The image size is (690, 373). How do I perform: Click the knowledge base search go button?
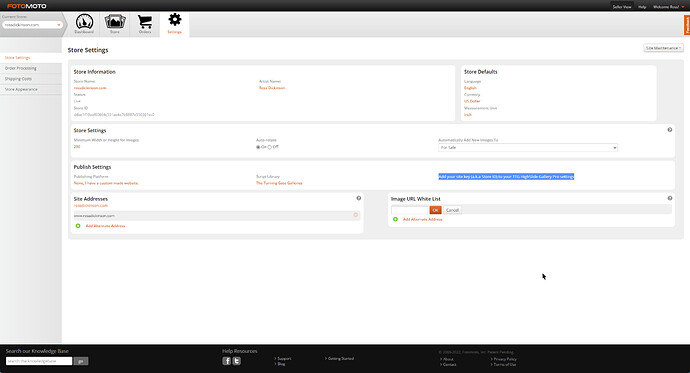pyautogui.click(x=81, y=361)
